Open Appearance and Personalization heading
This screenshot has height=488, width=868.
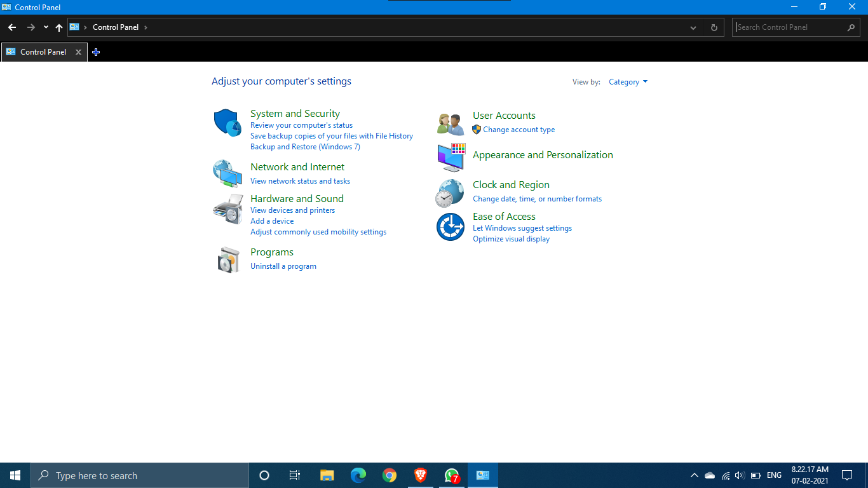tap(543, 155)
